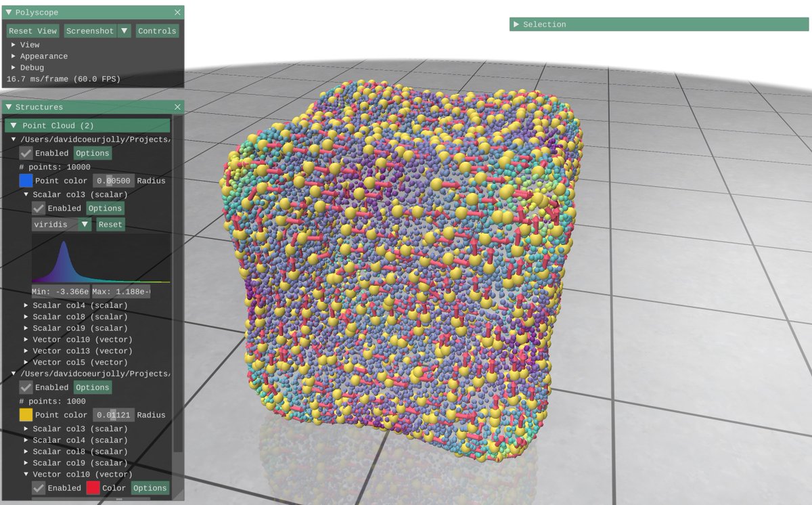Screen dimensions: 812x505
Task: Expand Scalar col8 under the 10000-point cloud
Action: 26,317
